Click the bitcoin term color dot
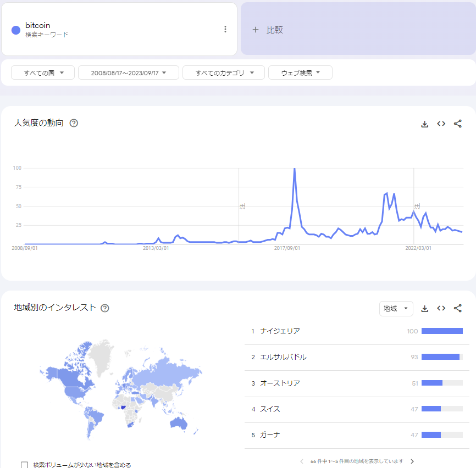 tap(16, 30)
